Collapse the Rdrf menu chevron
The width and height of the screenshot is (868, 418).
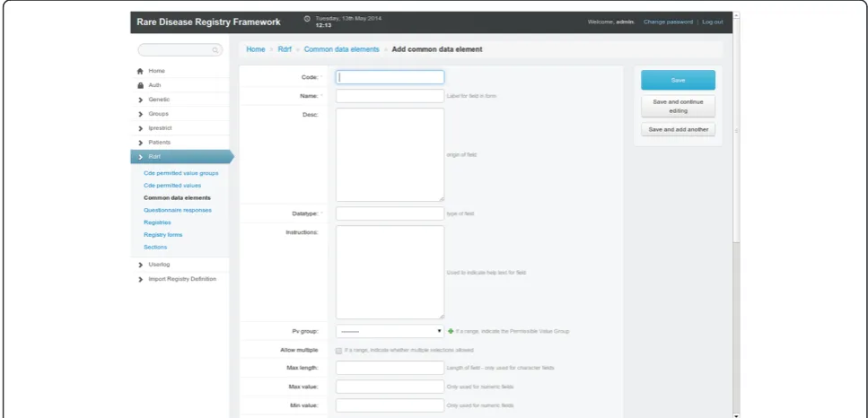[x=140, y=157]
